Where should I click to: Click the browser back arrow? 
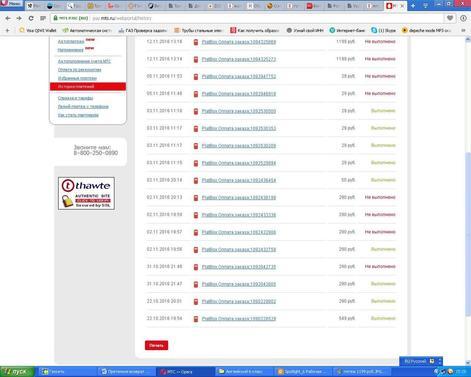[x=8, y=18]
